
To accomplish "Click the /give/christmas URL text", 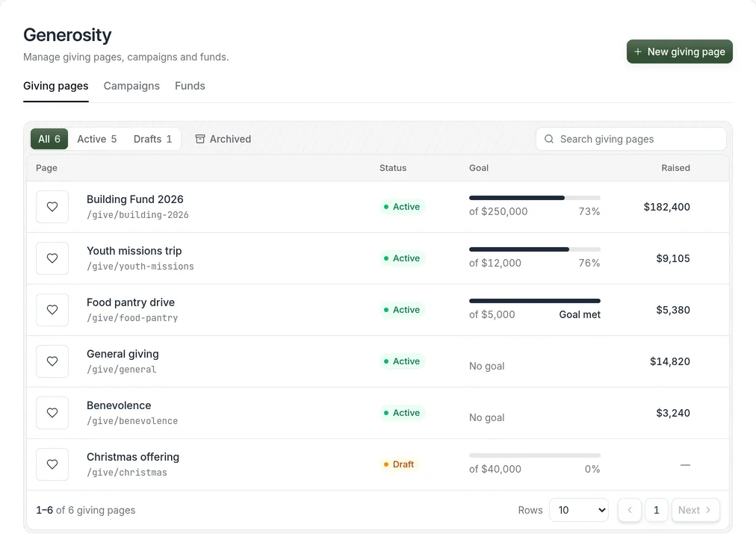I will pos(127,473).
